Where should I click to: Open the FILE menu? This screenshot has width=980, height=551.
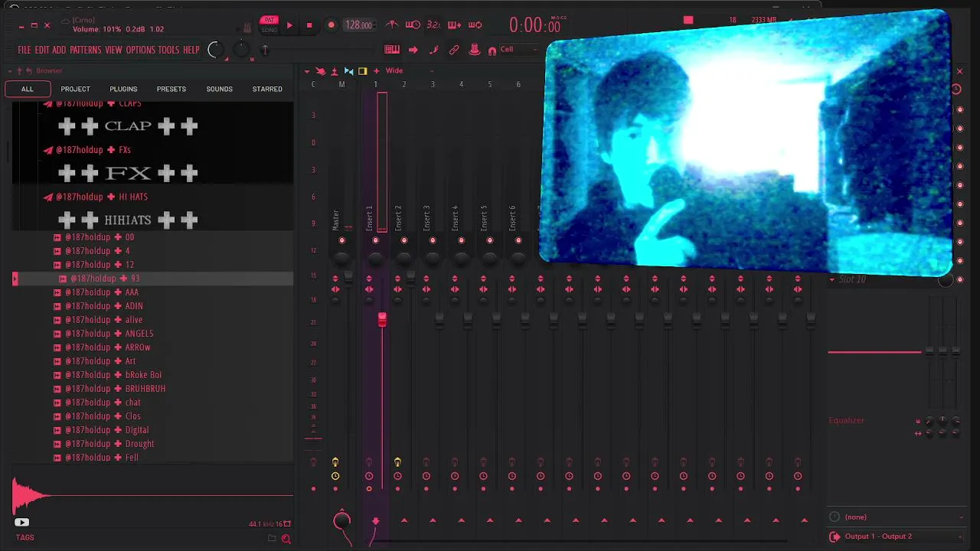[x=24, y=50]
